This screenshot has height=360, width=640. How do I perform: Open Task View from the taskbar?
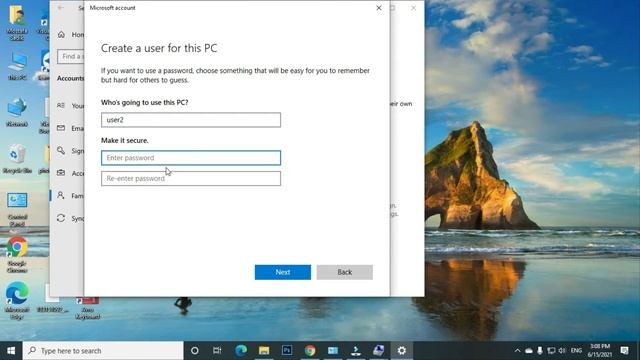(x=217, y=351)
